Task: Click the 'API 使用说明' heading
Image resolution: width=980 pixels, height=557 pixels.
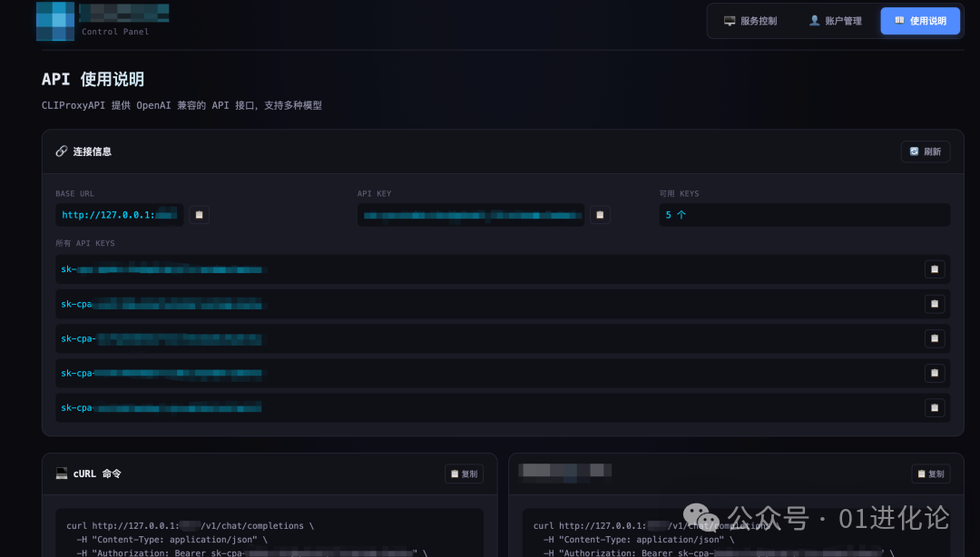Action: pyautogui.click(x=93, y=80)
